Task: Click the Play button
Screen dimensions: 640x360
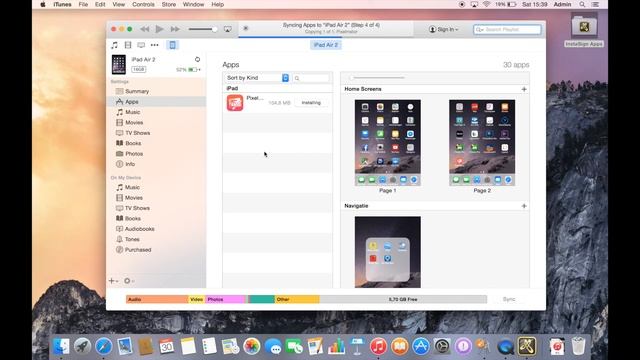Action: click(x=160, y=29)
